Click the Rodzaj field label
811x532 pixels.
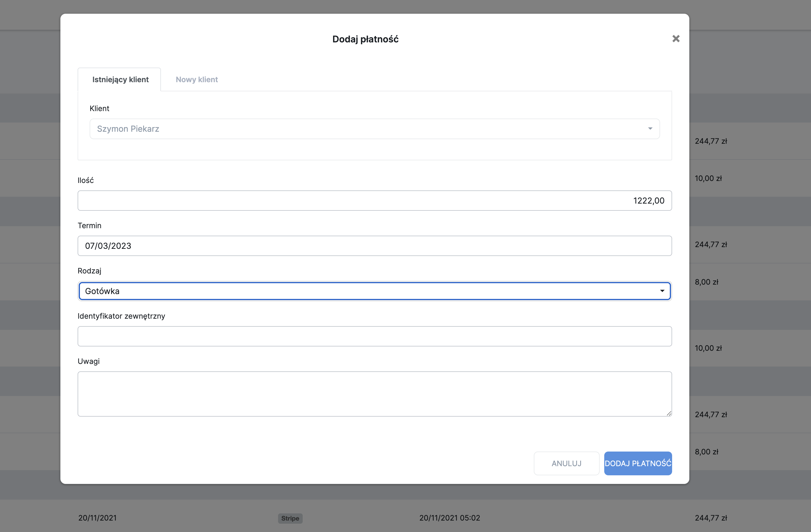pos(89,271)
